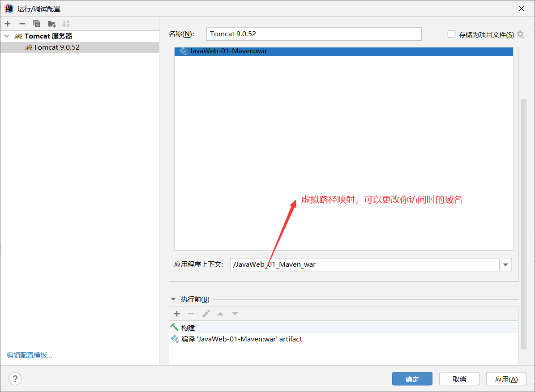The image size is (535, 392).
Task: Collapse the Tomcat 服务器 tree node
Action: (x=7, y=36)
